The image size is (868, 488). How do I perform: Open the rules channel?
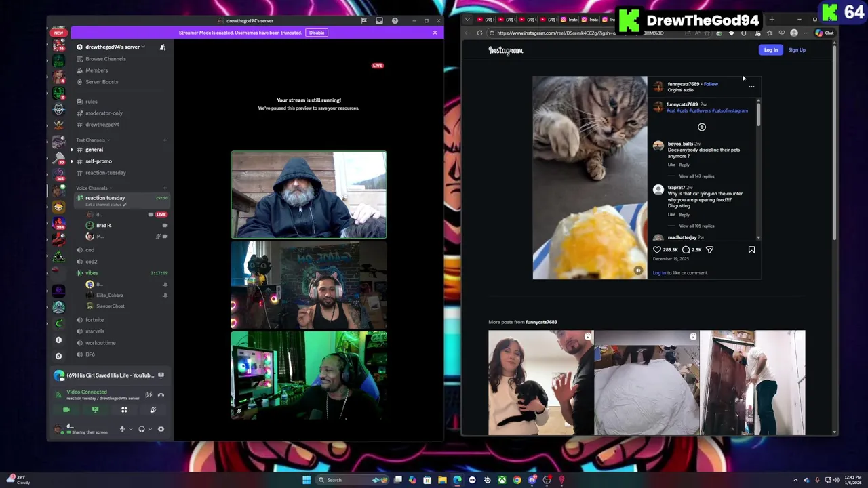click(91, 102)
